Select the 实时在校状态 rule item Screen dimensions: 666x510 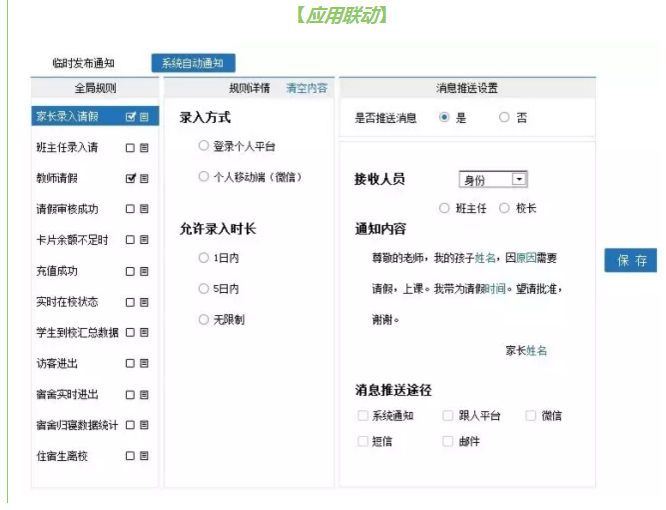pos(67,302)
